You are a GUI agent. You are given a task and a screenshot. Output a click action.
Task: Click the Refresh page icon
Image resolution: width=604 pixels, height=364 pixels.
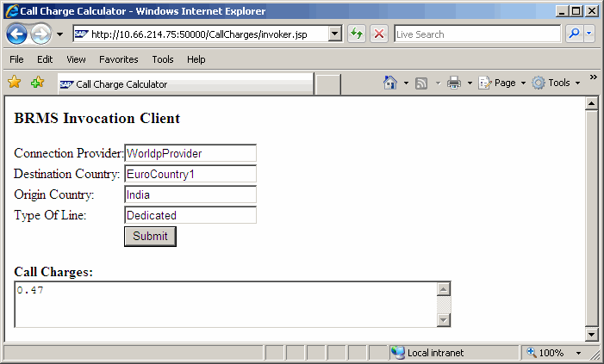[357, 34]
